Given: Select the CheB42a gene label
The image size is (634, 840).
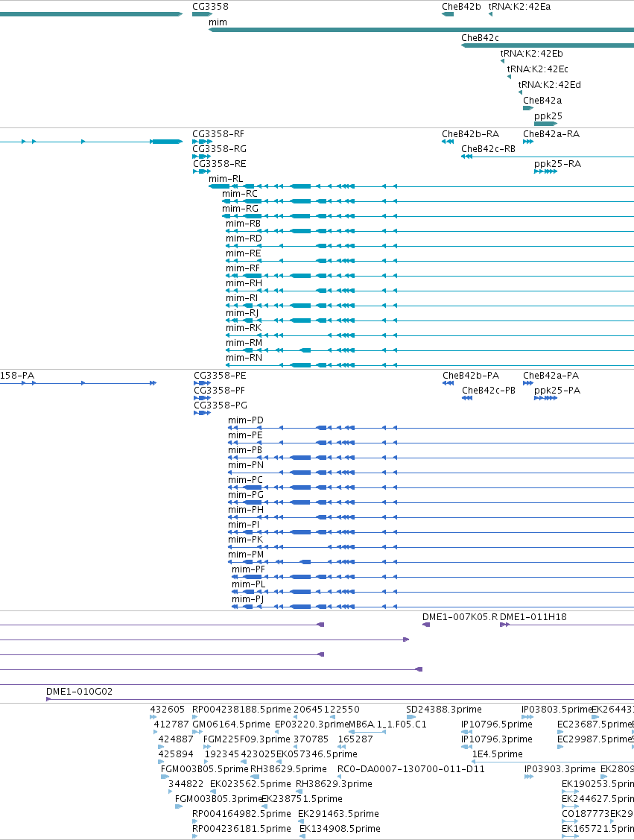Looking at the screenshot, I should (542, 100).
